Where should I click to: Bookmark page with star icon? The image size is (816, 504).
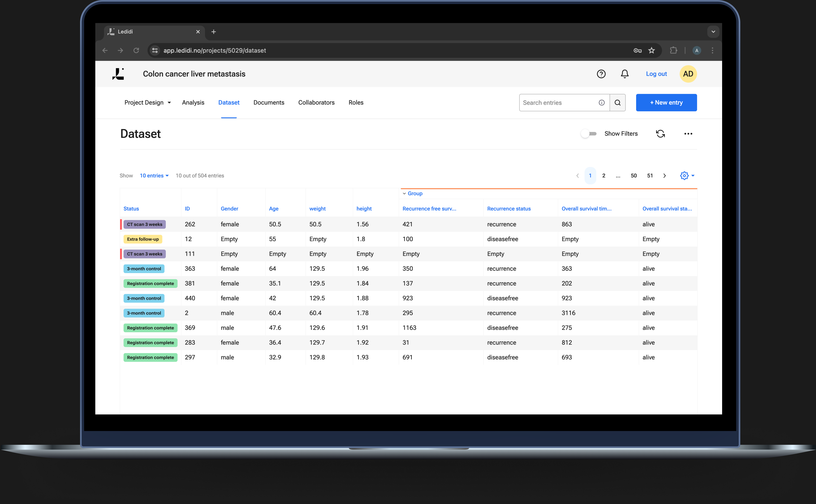coord(651,50)
